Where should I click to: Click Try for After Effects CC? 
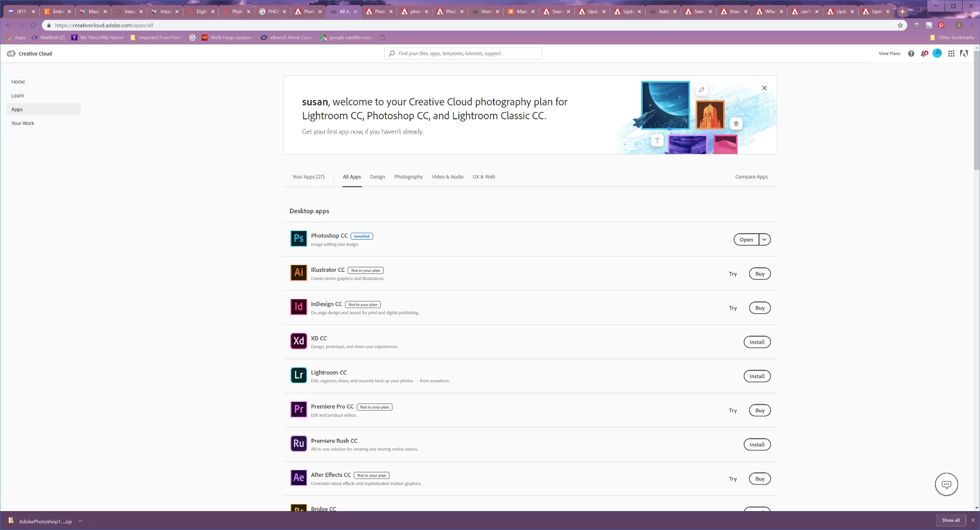click(733, 479)
